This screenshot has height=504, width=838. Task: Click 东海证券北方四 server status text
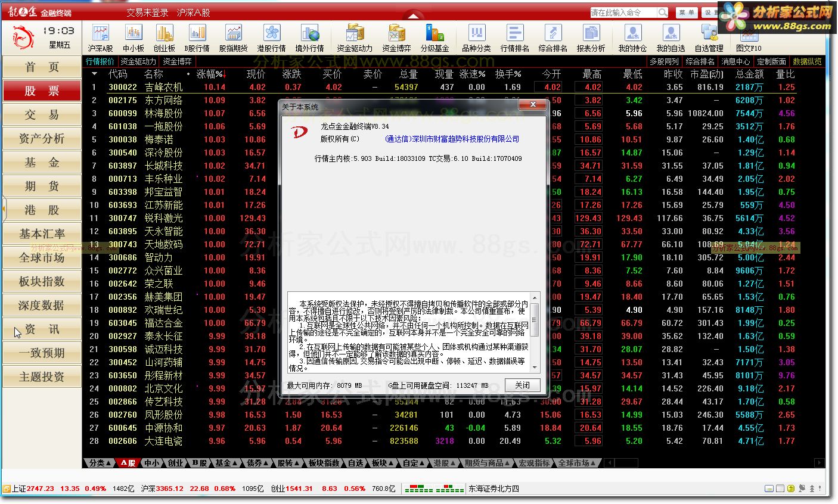point(494,489)
